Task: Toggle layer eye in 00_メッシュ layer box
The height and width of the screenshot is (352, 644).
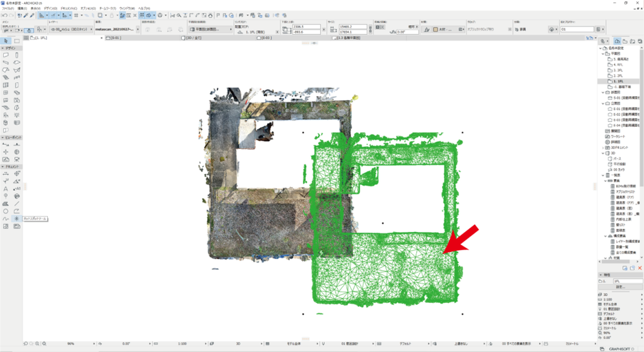Action: pos(53,30)
